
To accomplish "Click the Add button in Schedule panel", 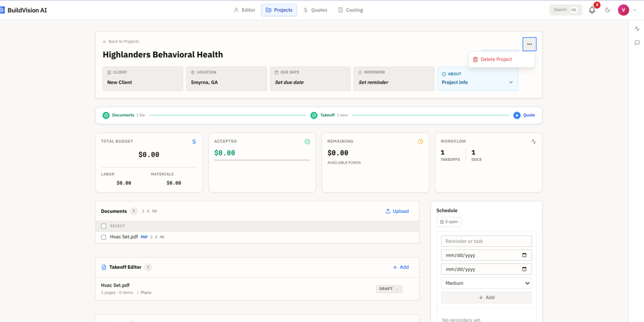I will 486,298.
